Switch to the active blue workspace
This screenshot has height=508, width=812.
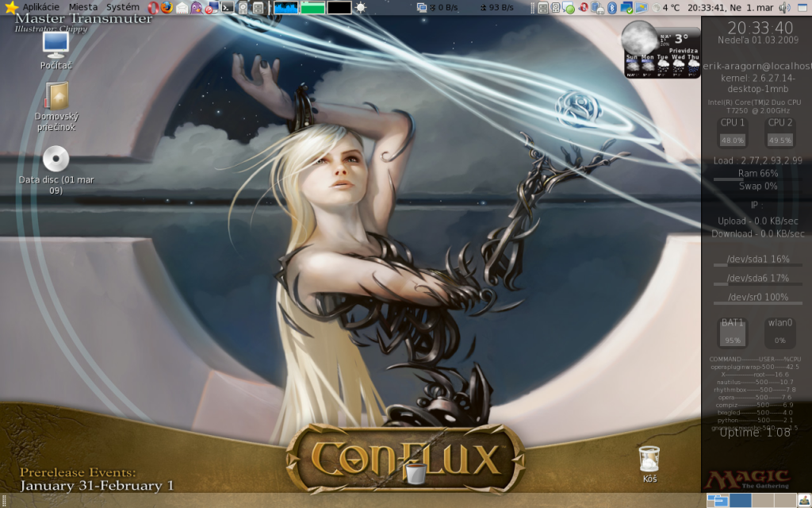[x=741, y=500]
